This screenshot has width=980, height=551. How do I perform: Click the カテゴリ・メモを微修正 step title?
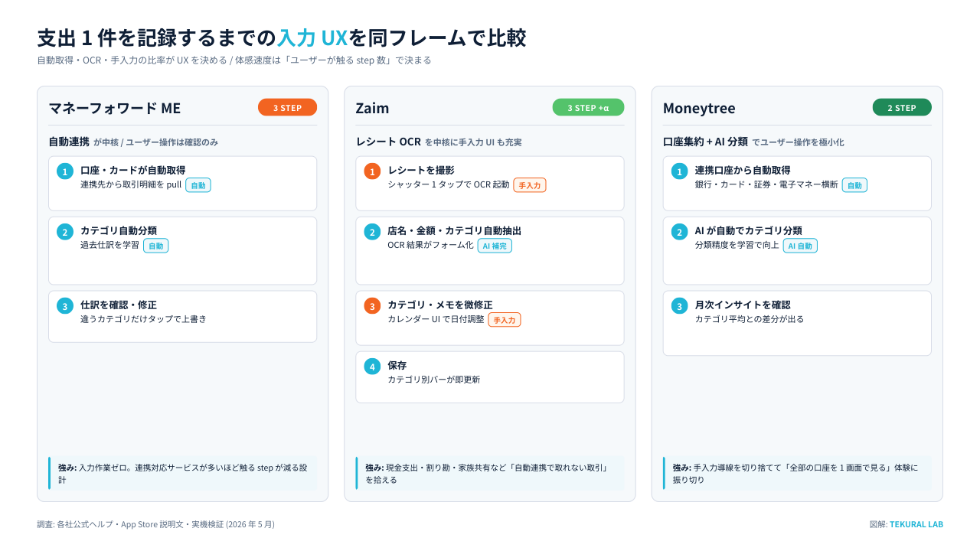coord(440,305)
